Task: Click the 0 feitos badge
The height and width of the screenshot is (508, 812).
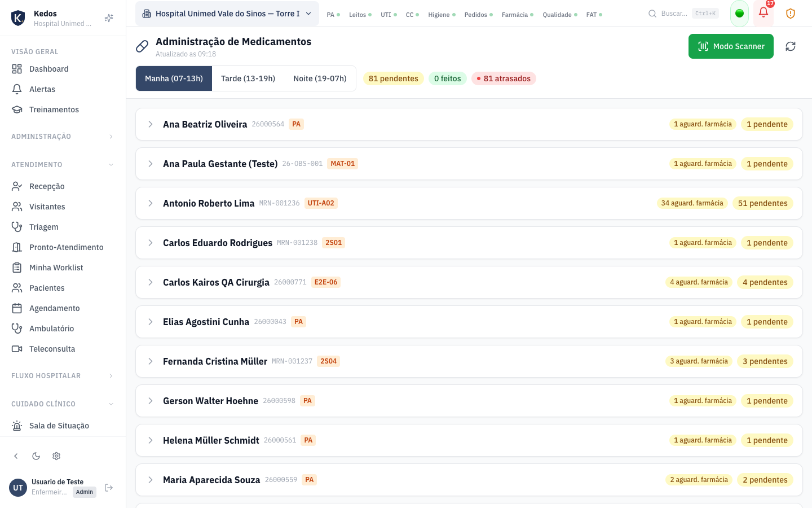Action: pyautogui.click(x=448, y=78)
